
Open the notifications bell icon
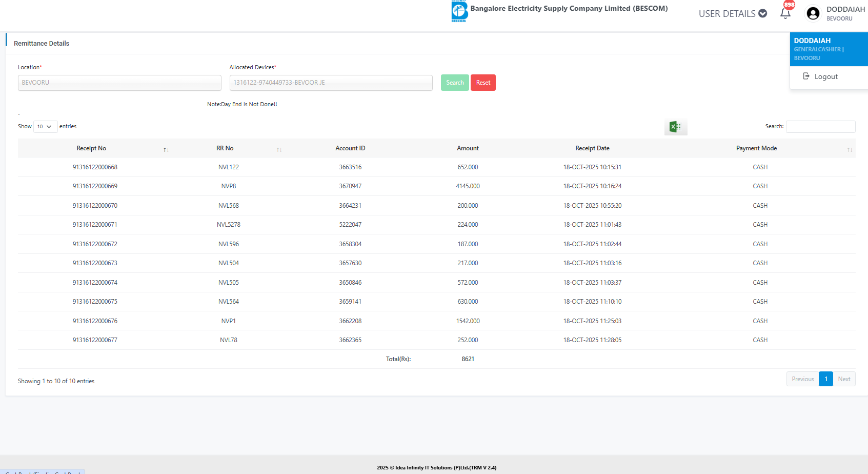click(785, 13)
